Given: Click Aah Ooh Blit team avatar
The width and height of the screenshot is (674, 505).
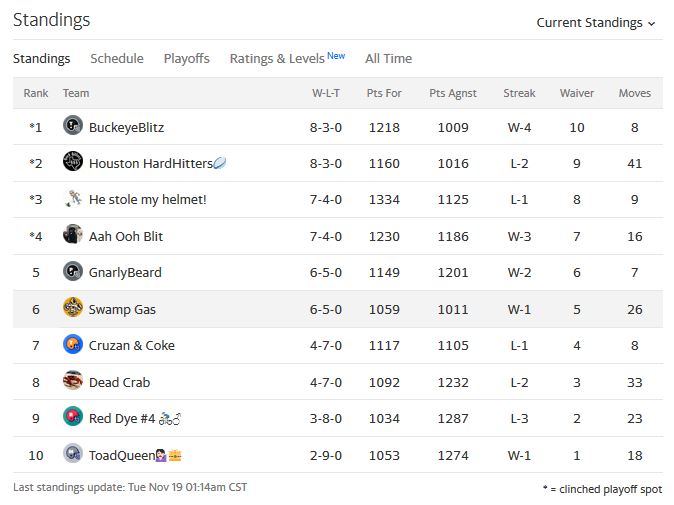Looking at the screenshot, I should click(73, 235).
